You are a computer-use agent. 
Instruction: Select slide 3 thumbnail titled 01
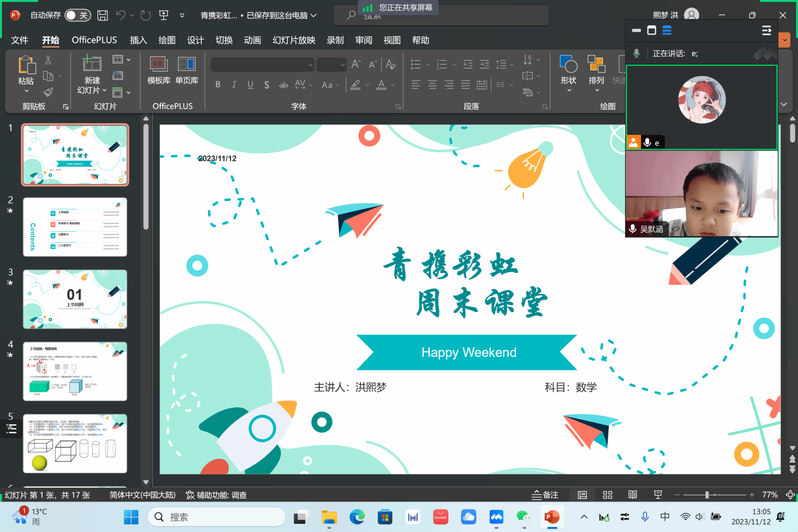click(75, 299)
